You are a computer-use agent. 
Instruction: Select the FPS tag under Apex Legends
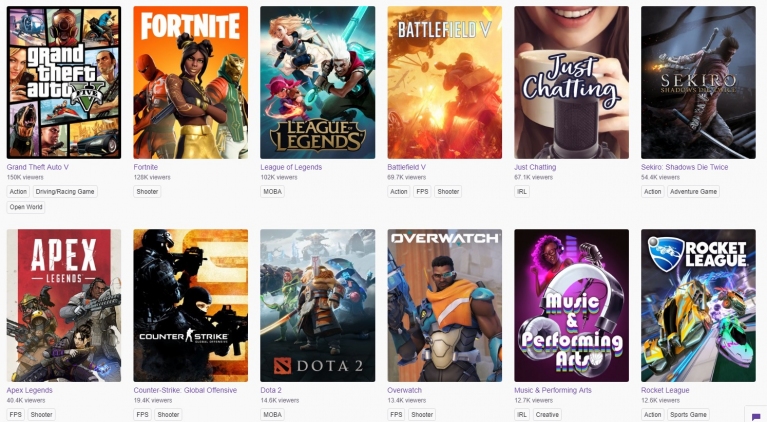pos(16,415)
